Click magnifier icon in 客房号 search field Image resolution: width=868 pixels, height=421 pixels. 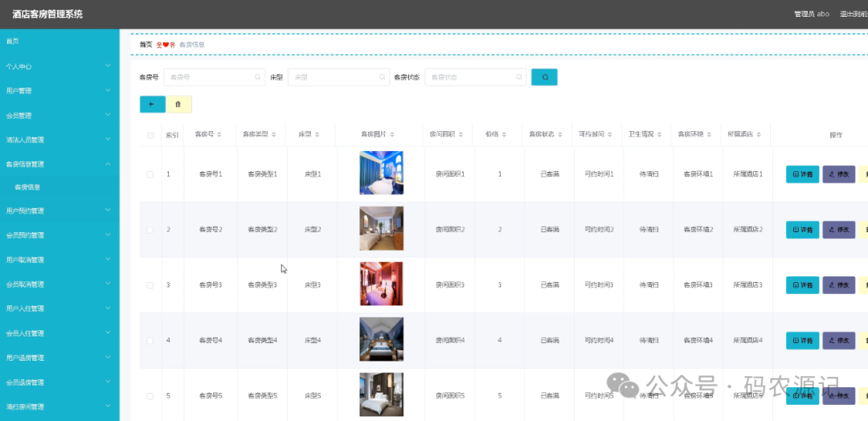point(257,77)
